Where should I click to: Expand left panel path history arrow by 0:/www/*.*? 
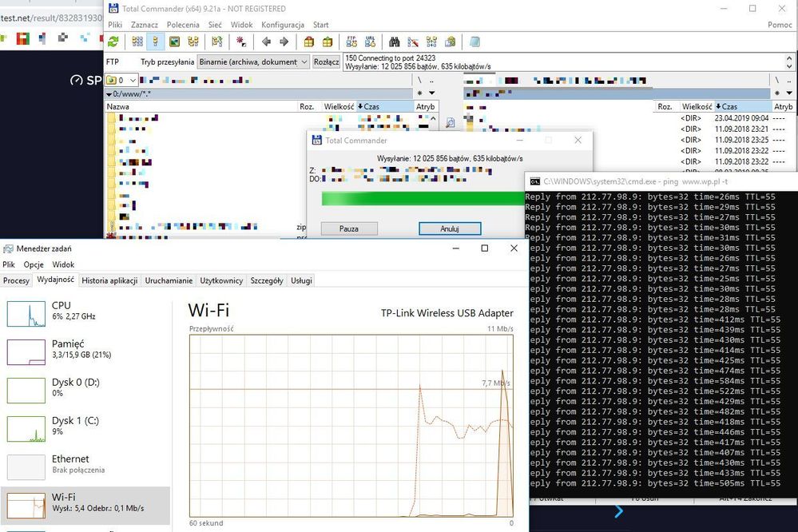pos(109,94)
